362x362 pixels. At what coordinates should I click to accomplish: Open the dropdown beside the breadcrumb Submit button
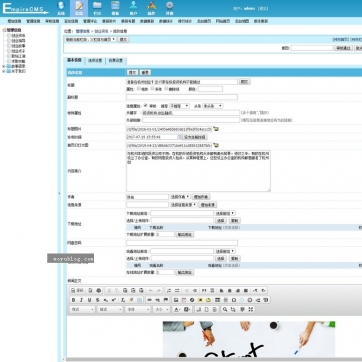(91, 39)
